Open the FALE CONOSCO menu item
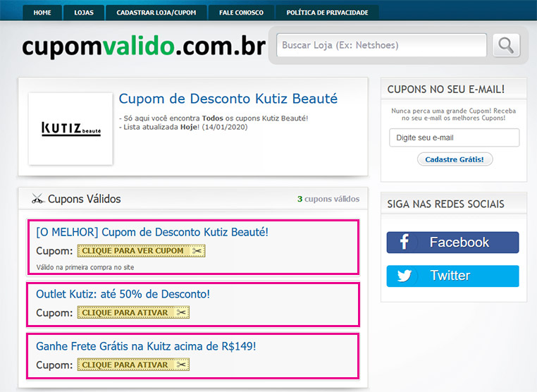 [241, 13]
